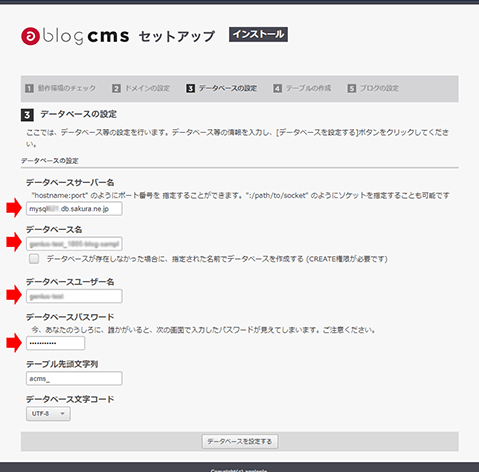This screenshot has height=472, width=479.
Task: Click the インストール badge in the header
Action: point(258,34)
